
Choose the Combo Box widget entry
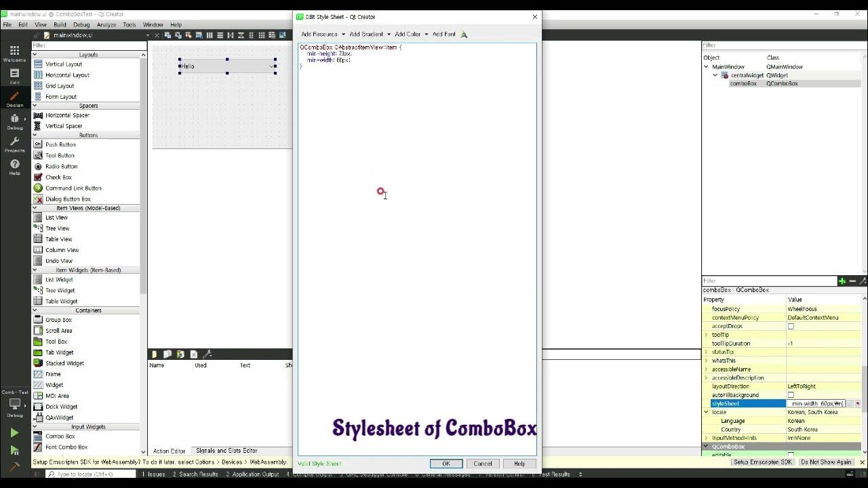(60, 436)
